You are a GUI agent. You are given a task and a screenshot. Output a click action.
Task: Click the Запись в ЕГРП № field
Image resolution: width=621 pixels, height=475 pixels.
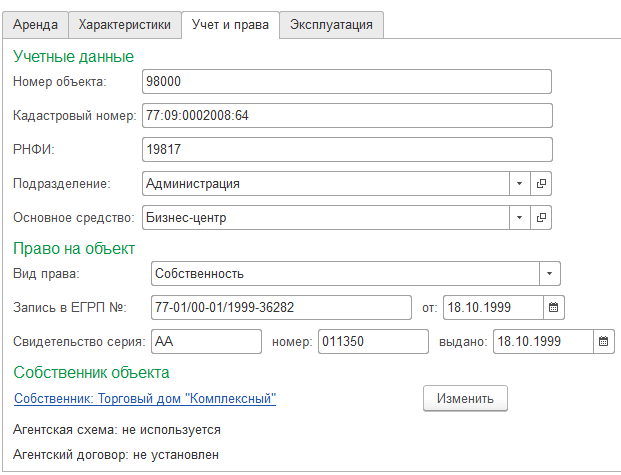tap(280, 307)
